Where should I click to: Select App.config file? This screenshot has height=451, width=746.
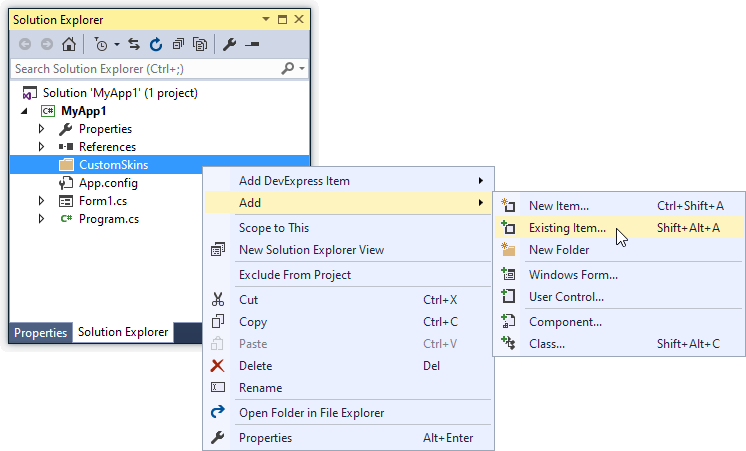point(108,183)
